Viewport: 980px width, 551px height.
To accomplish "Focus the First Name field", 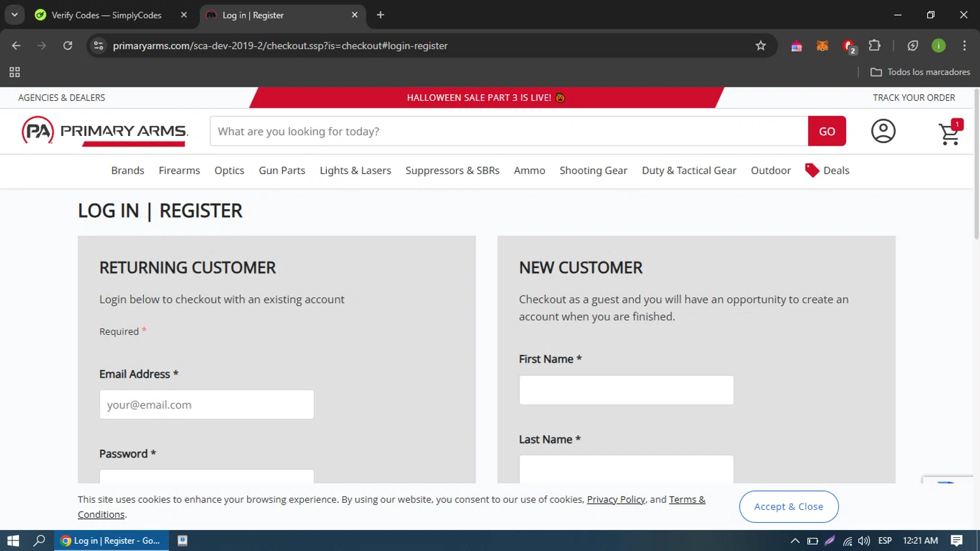I will (x=627, y=390).
